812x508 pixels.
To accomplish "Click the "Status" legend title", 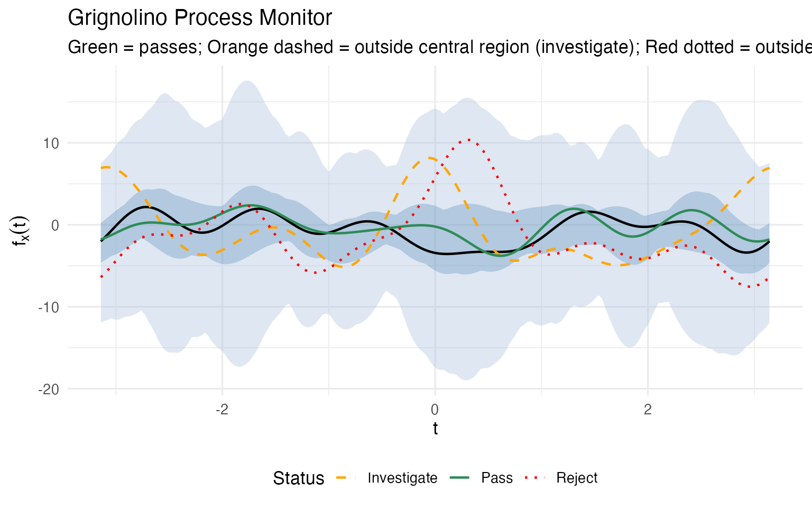I will pyautogui.click(x=298, y=478).
